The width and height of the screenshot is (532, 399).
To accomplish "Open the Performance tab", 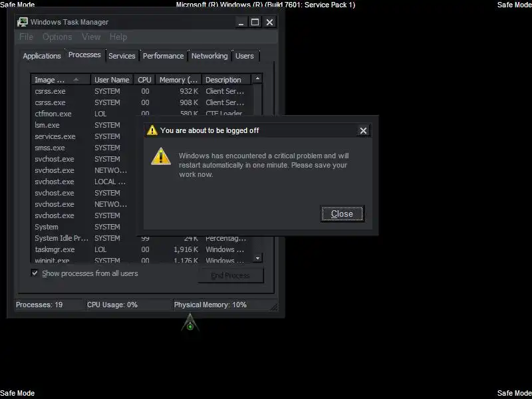I will click(163, 56).
